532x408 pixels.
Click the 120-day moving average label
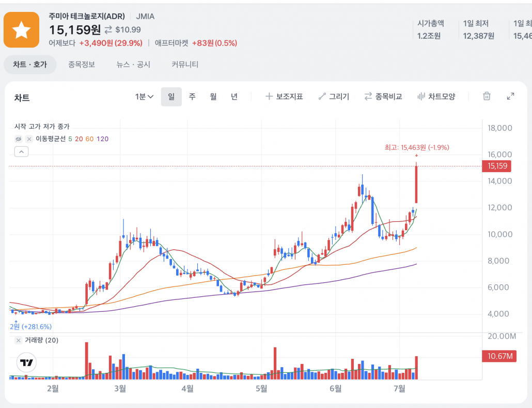[x=102, y=139]
